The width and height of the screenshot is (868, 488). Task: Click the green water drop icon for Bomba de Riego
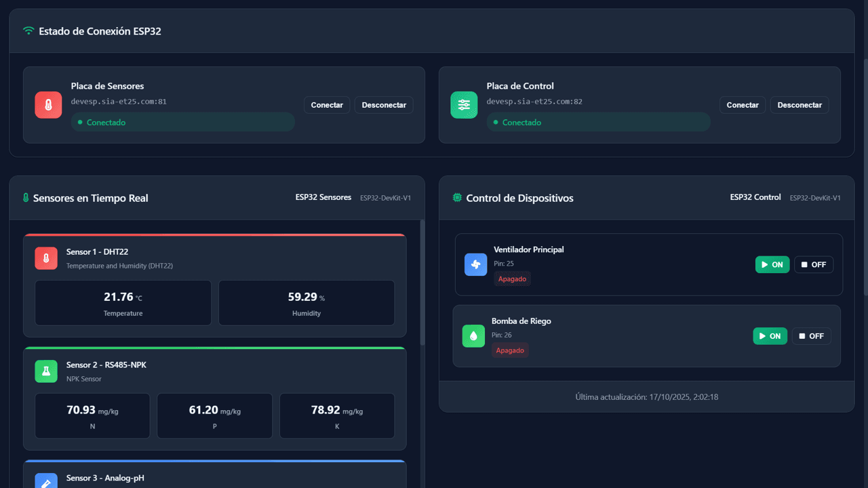tap(473, 336)
